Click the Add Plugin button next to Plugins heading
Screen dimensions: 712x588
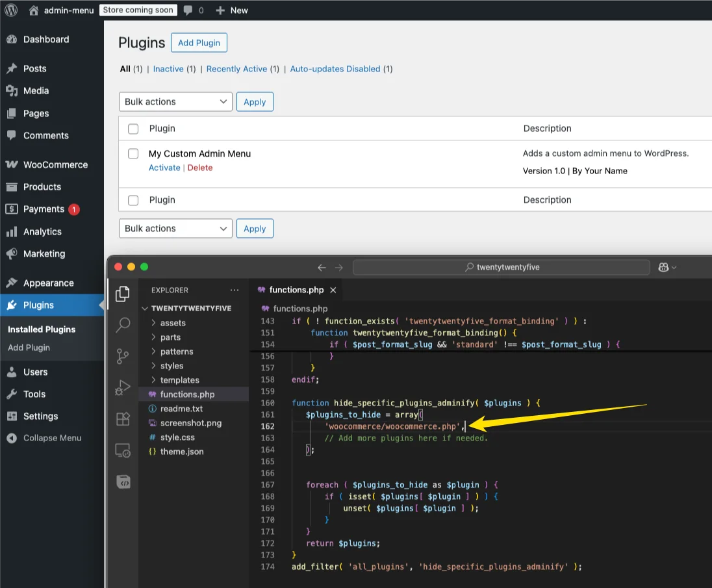coord(199,43)
